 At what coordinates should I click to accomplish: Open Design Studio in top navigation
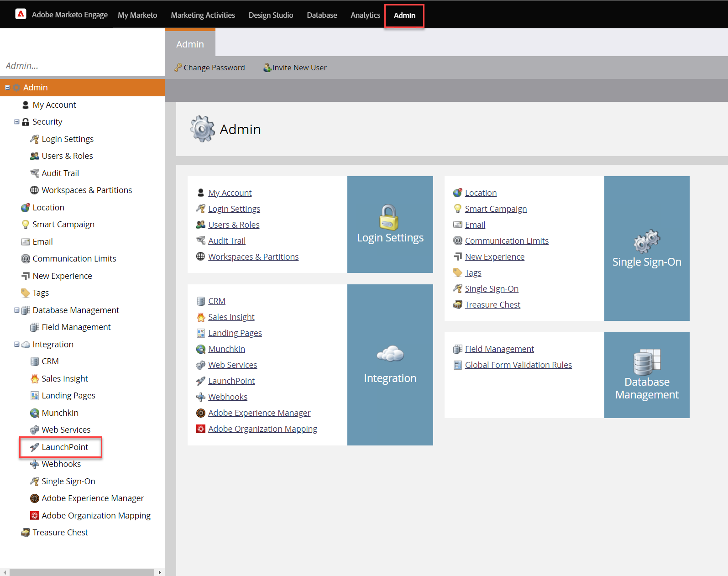[271, 15]
